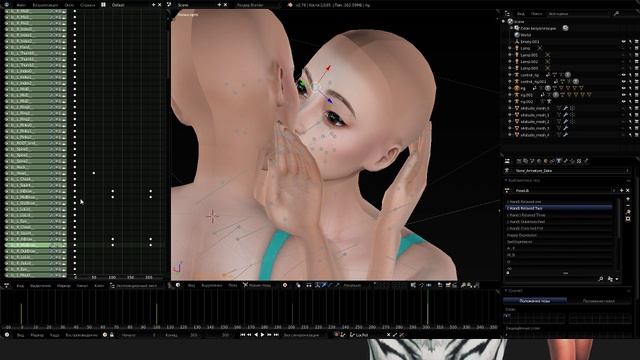This screenshot has width=640, height=360.
Task: Open the Поза menu in 3D view header
Action: coord(233,285)
